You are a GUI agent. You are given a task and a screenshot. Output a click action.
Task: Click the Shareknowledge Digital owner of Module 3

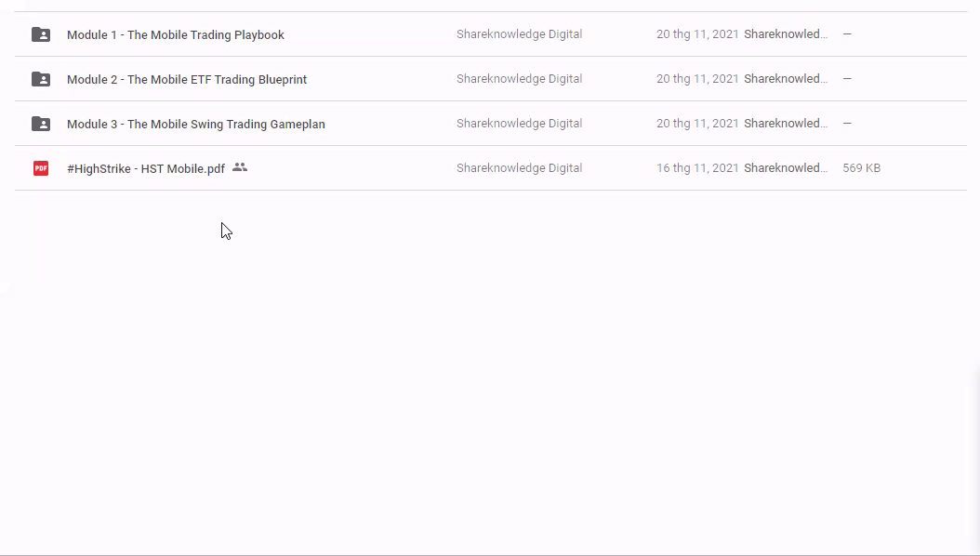[519, 124]
